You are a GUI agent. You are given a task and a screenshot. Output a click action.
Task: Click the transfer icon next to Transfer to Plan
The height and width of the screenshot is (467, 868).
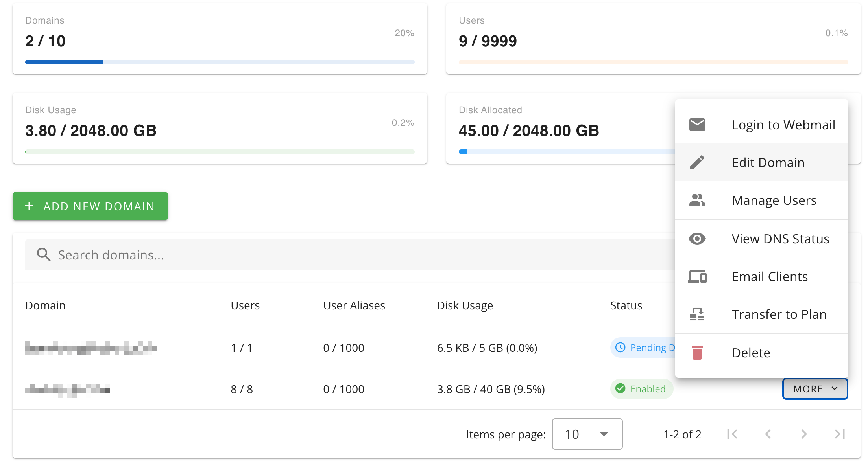(697, 314)
